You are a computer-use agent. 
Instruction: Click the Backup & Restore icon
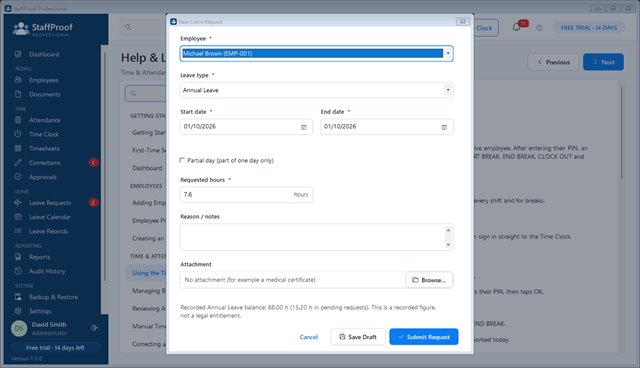pyautogui.click(x=18, y=297)
